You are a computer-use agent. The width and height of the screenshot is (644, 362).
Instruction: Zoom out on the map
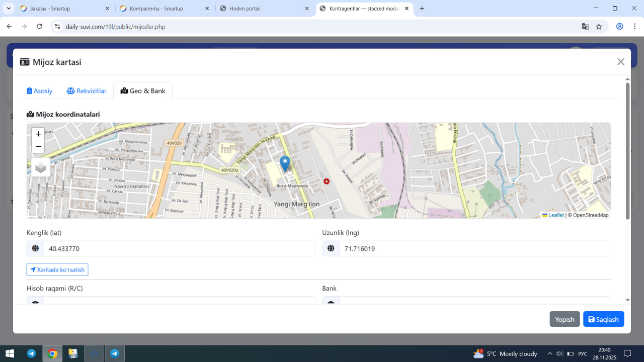coord(38,147)
